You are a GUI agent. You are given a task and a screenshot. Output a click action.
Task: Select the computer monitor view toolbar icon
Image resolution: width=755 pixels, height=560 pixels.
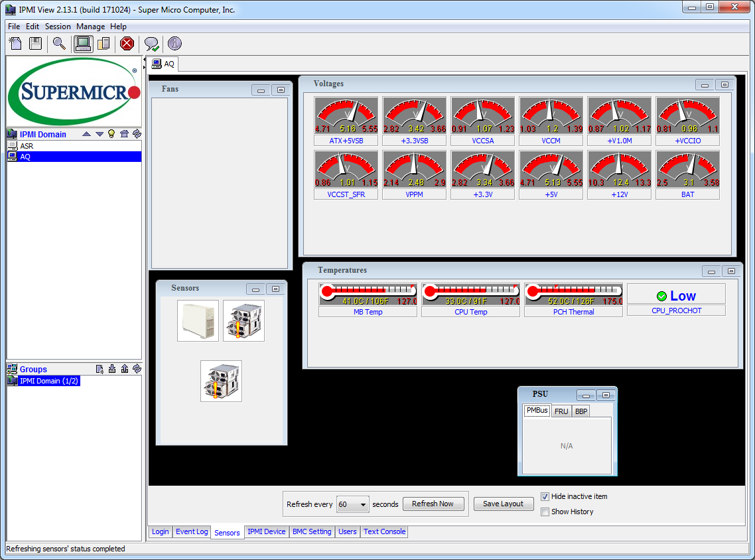(x=83, y=44)
